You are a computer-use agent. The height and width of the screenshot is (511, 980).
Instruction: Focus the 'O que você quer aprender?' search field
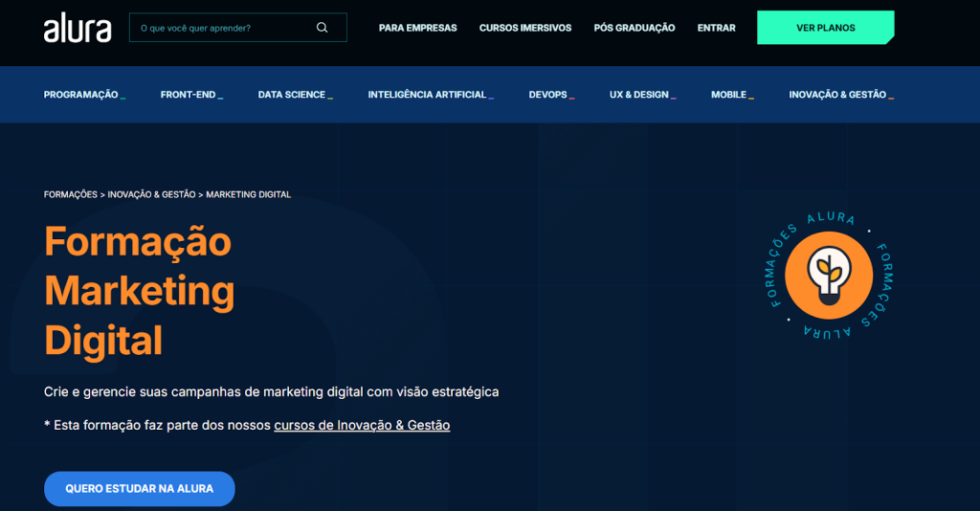tap(237, 28)
